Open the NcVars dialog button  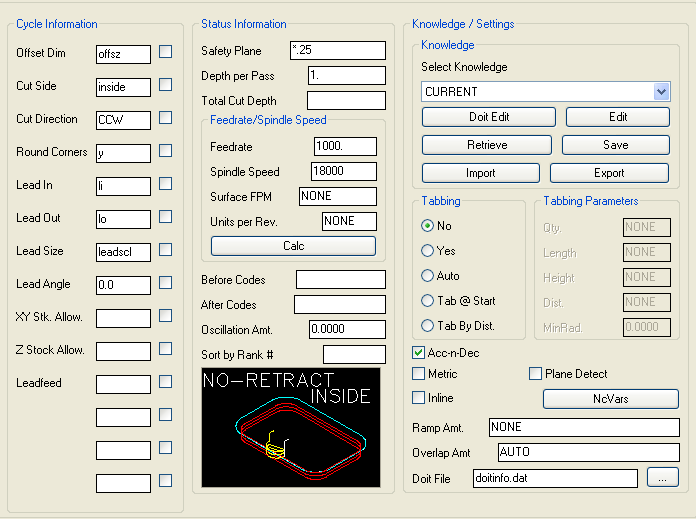611,399
